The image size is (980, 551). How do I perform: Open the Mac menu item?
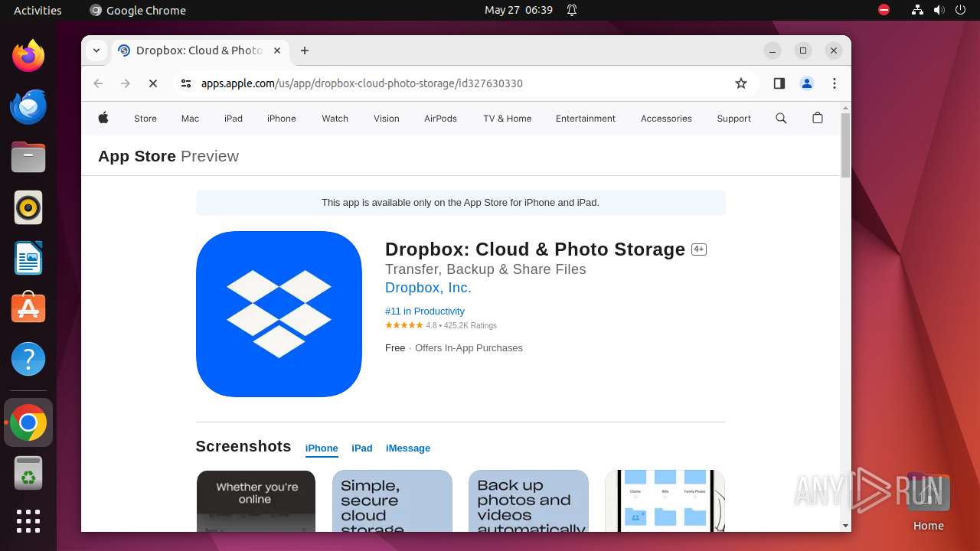pyautogui.click(x=190, y=119)
